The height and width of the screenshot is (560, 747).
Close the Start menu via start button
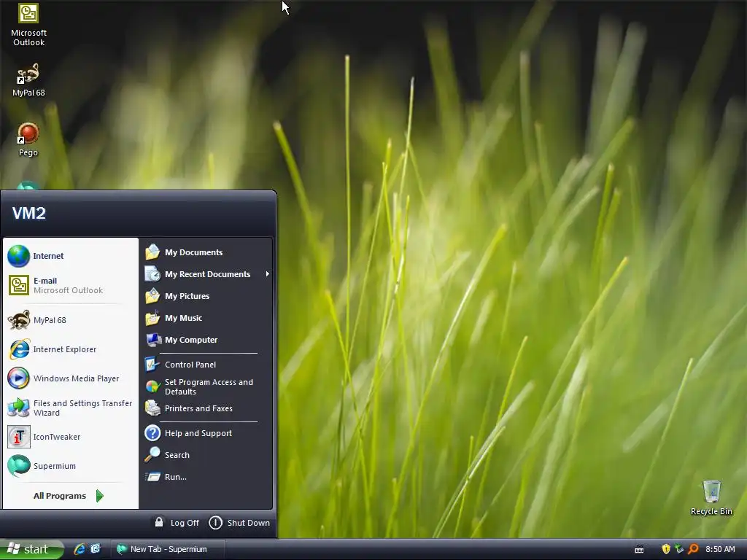click(31, 549)
